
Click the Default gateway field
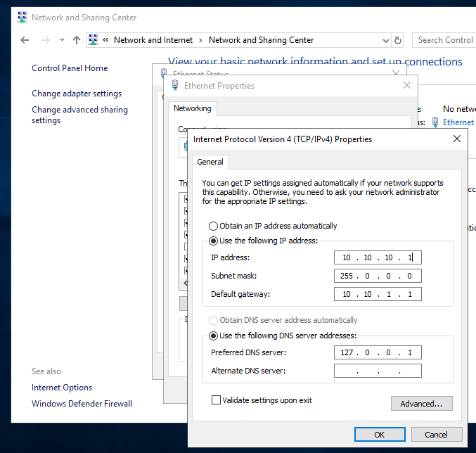pyautogui.click(x=378, y=294)
